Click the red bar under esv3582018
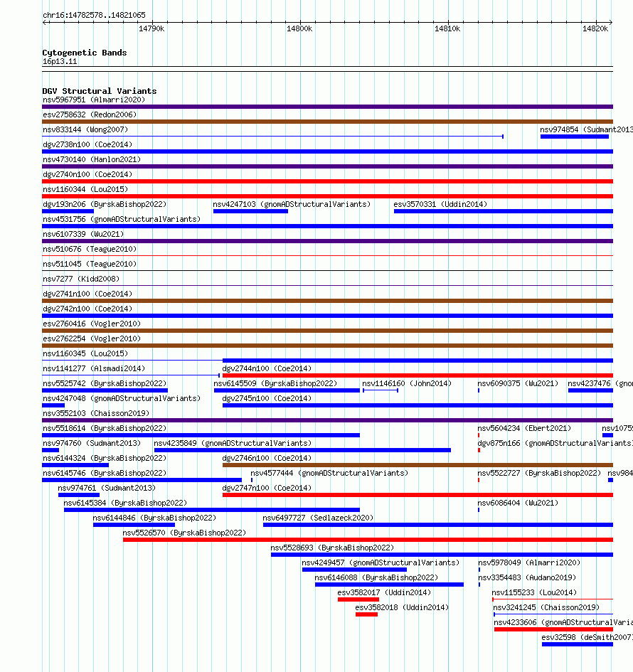Image resolution: width=633 pixels, height=672 pixels. (366, 614)
